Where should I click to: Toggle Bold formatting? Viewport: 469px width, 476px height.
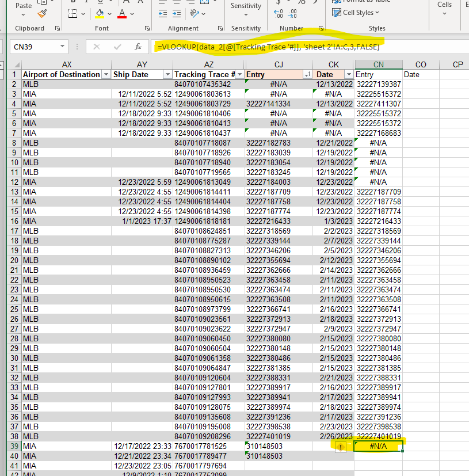(x=73, y=2)
